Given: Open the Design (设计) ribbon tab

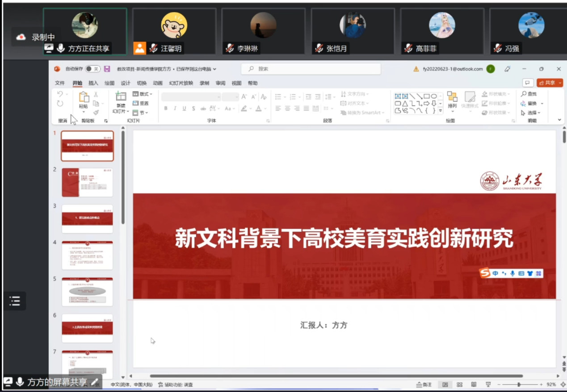Looking at the screenshot, I should (x=126, y=83).
